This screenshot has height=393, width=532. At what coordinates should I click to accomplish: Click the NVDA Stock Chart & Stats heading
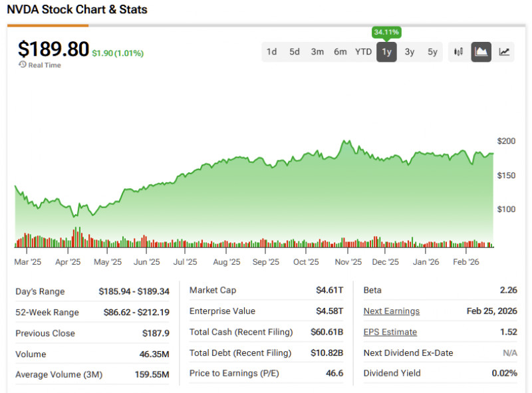point(77,10)
